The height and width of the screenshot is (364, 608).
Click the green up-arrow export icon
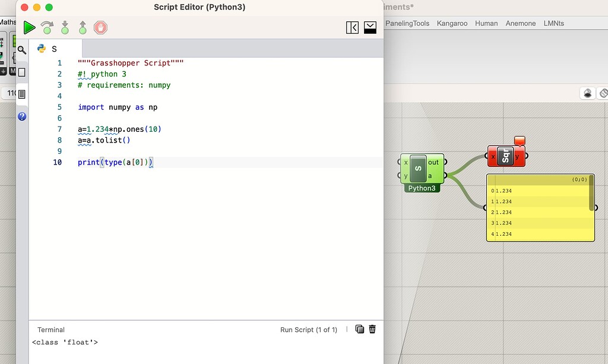point(83,27)
